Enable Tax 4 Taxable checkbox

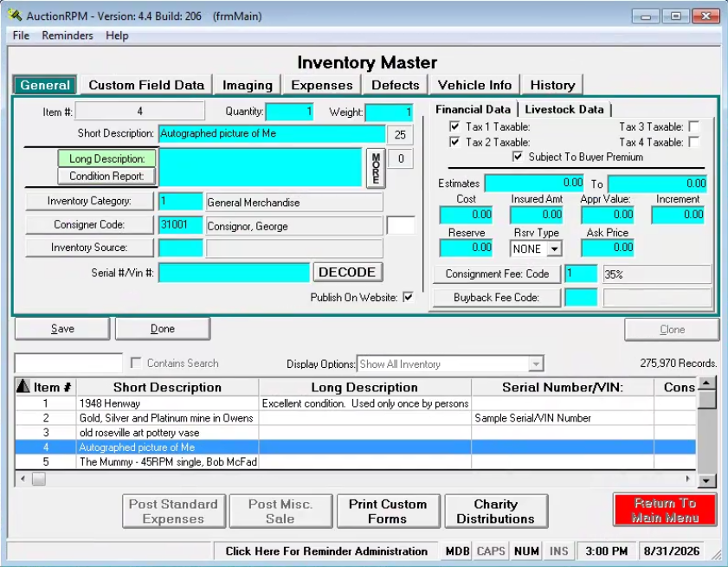(x=694, y=142)
